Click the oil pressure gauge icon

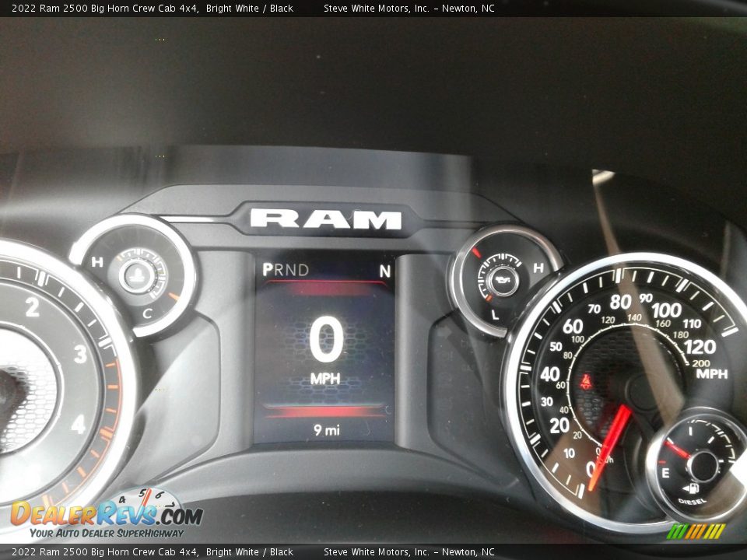[x=503, y=279]
